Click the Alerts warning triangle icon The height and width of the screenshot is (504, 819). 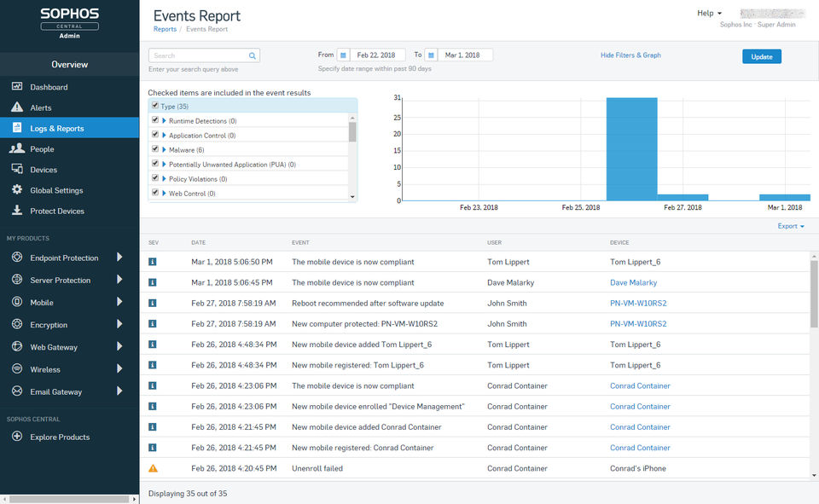pos(16,107)
